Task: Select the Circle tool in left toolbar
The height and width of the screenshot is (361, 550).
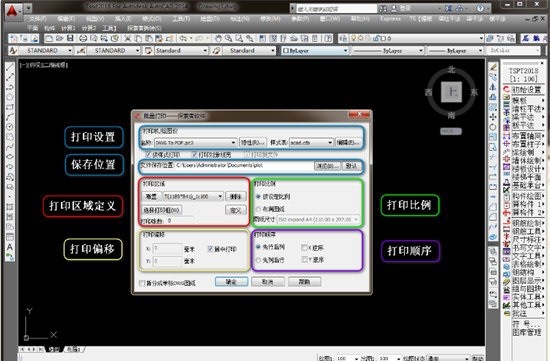Action: [x=10, y=127]
